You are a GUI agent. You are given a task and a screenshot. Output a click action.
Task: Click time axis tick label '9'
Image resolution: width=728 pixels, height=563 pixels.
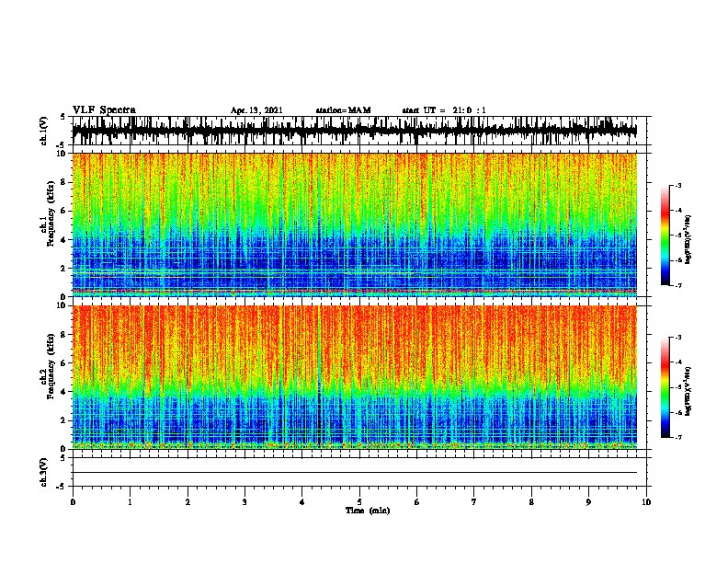point(588,502)
